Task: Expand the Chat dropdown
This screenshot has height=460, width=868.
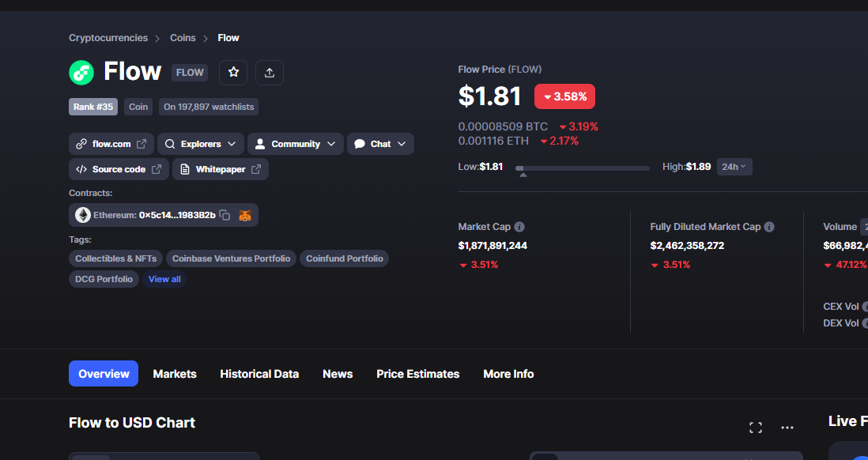Action: pos(380,144)
